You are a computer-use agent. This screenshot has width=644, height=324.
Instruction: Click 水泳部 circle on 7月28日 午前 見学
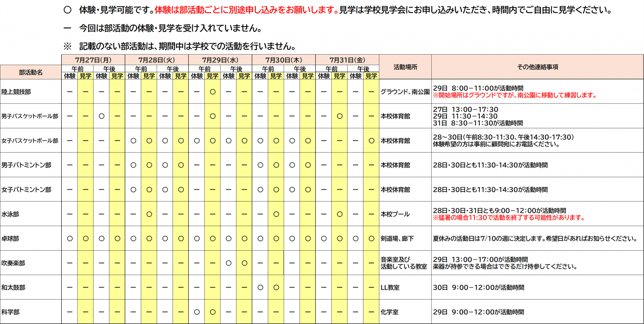[149, 214]
